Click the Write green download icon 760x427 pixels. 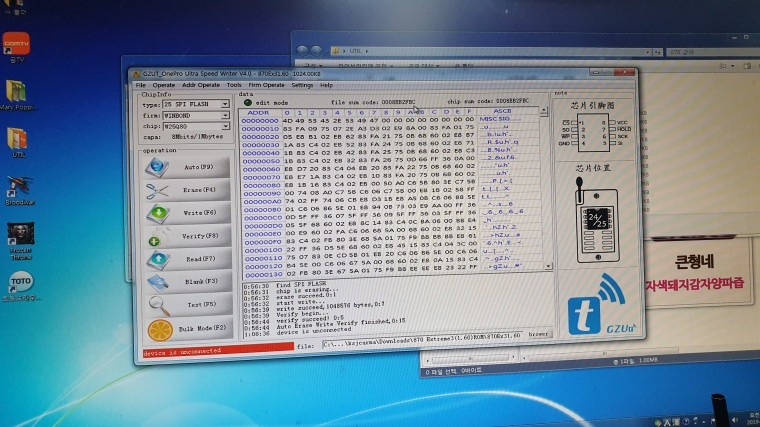pos(158,213)
